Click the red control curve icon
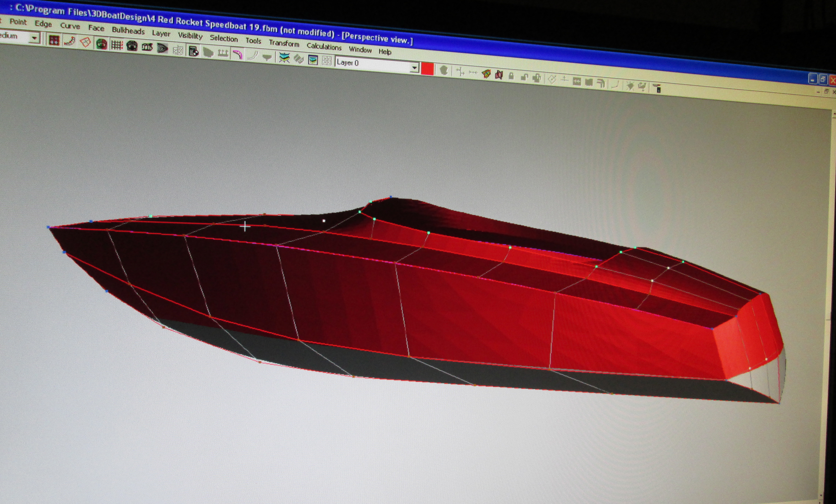This screenshot has height=504, width=836. [70, 41]
